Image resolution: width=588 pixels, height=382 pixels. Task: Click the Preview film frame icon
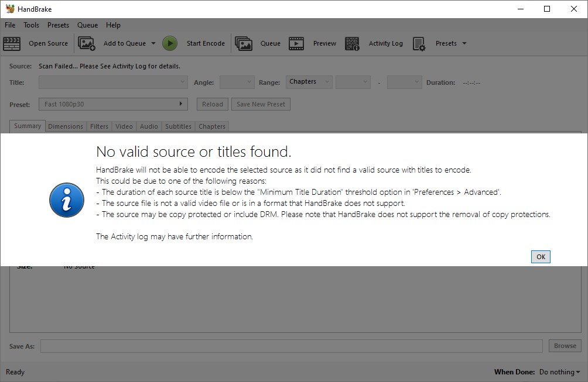coord(296,43)
